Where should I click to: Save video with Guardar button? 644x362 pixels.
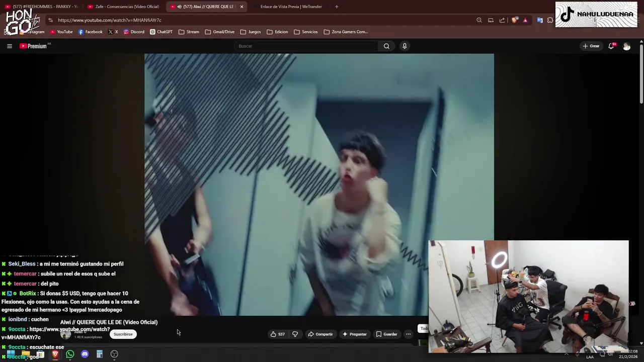click(386, 334)
